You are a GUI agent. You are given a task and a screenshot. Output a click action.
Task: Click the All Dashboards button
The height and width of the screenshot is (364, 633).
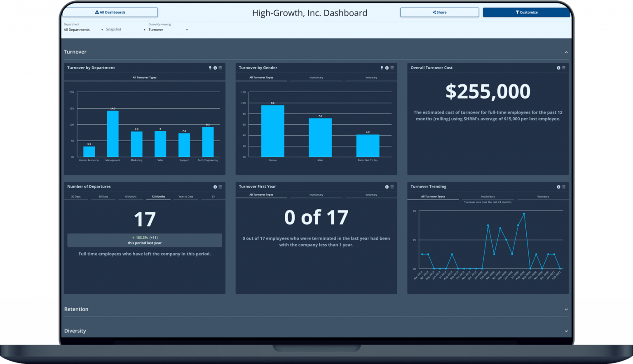click(110, 12)
